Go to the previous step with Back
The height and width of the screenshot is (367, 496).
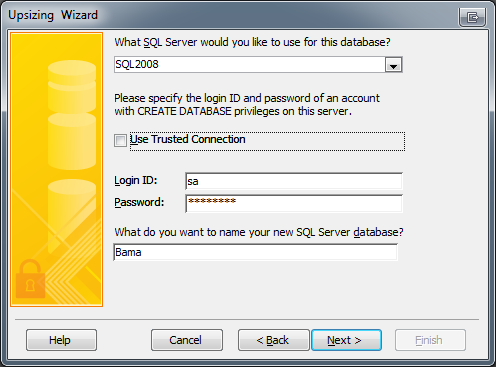pyautogui.click(x=274, y=340)
